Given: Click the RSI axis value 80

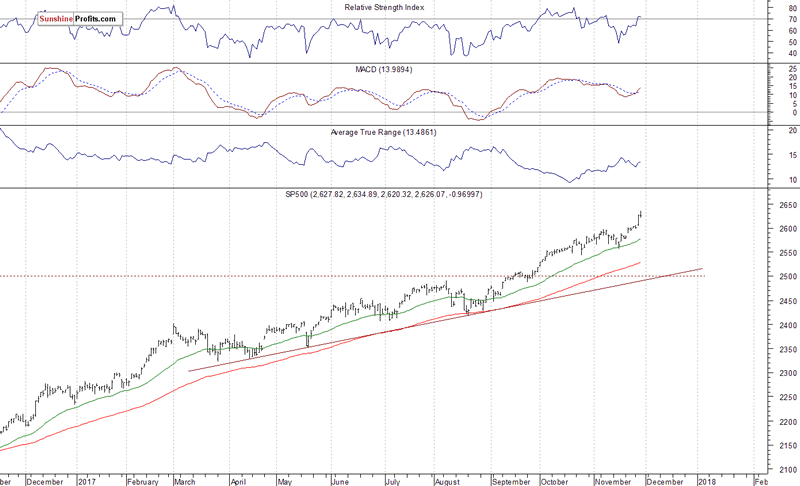Looking at the screenshot, I should click(x=793, y=8).
